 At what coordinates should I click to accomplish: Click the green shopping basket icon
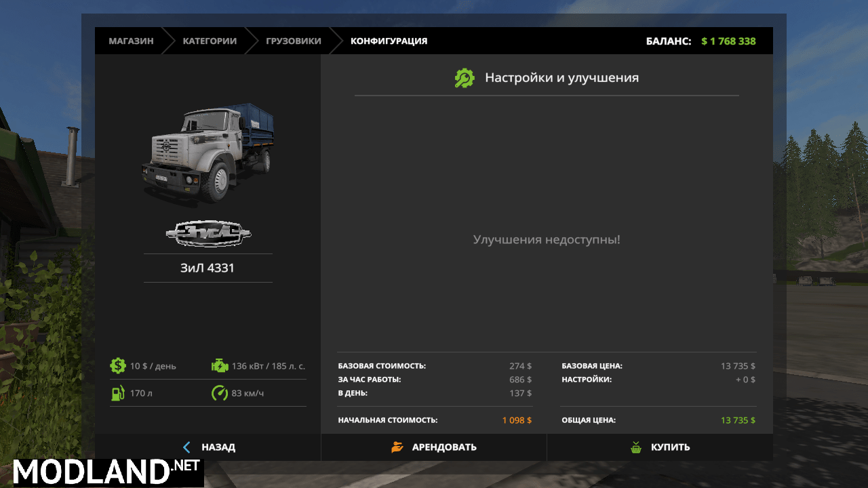636,447
